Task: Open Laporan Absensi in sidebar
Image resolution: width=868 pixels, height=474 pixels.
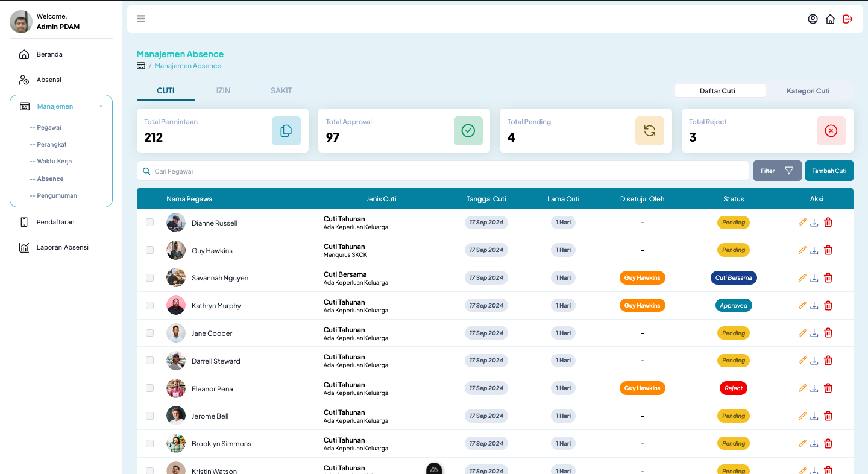Action: point(62,247)
